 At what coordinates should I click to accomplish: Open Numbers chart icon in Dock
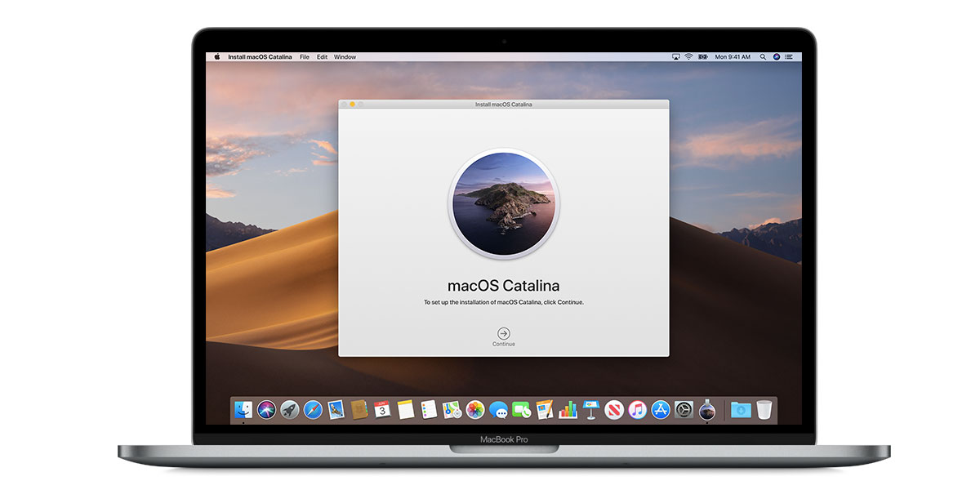click(568, 409)
